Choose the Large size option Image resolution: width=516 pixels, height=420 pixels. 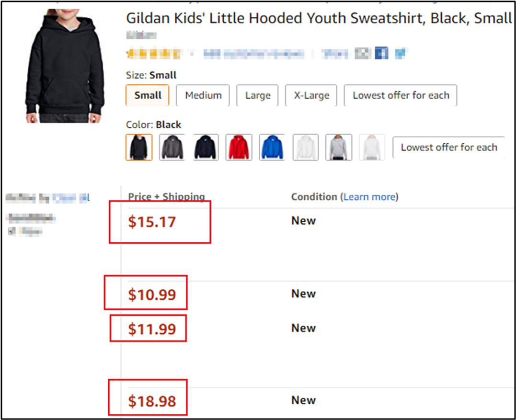[258, 95]
